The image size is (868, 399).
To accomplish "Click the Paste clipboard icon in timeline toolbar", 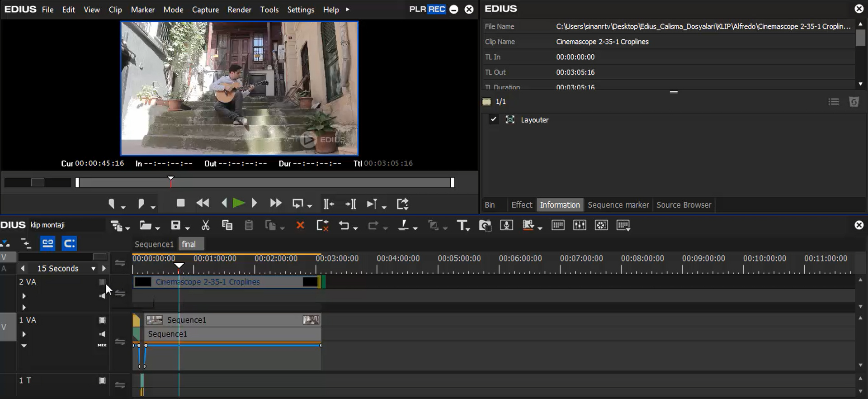I will pos(249,225).
